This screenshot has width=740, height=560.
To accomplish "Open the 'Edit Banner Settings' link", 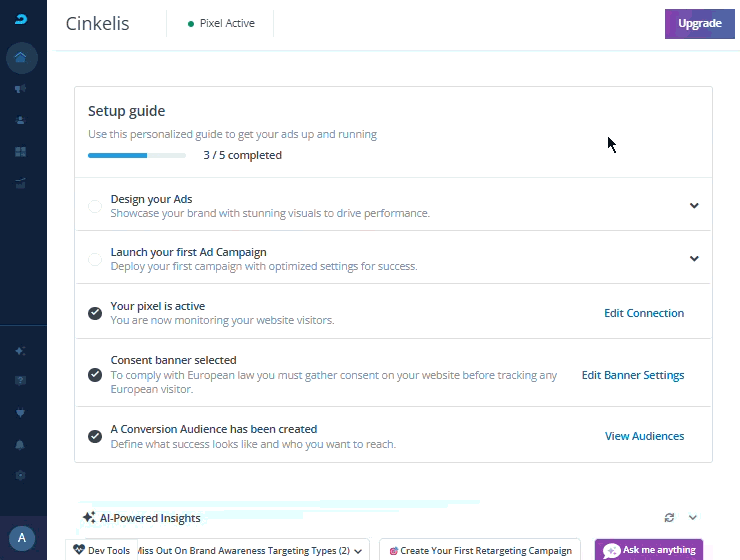I will 633,375.
